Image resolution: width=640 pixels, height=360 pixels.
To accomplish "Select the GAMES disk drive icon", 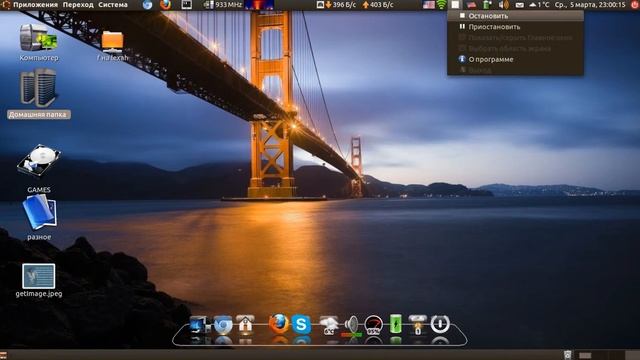I will (x=39, y=161).
